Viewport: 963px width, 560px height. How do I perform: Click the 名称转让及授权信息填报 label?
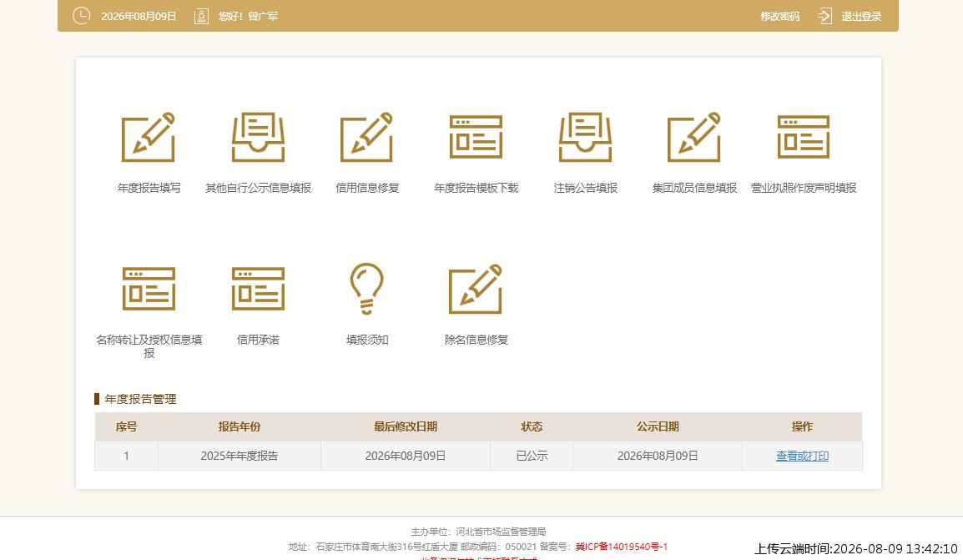tap(149, 346)
